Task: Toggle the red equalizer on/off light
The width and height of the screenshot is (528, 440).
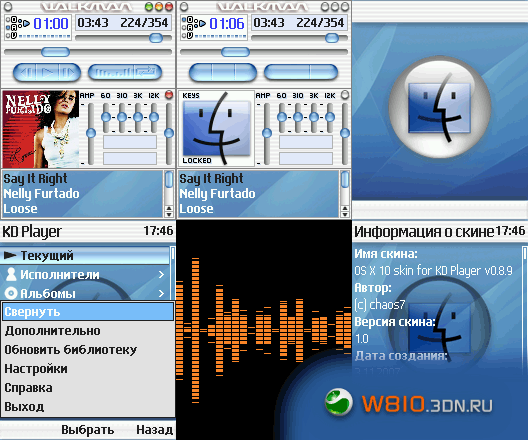Action: point(169,95)
